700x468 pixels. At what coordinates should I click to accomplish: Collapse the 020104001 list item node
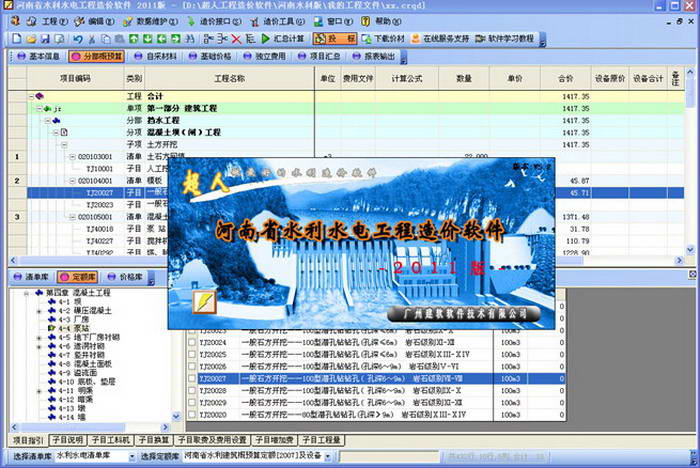pyautogui.click(x=72, y=181)
